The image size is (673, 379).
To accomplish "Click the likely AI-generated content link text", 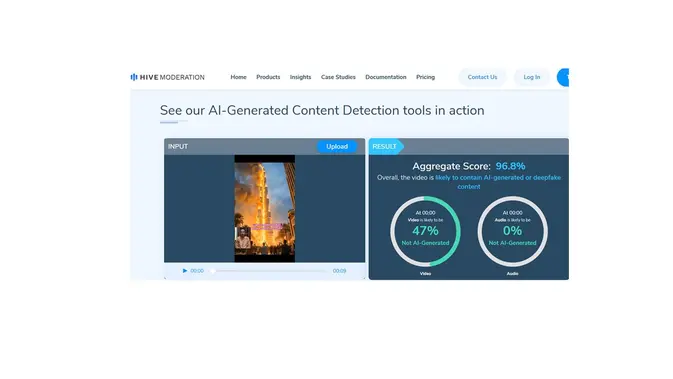I will coord(498,182).
